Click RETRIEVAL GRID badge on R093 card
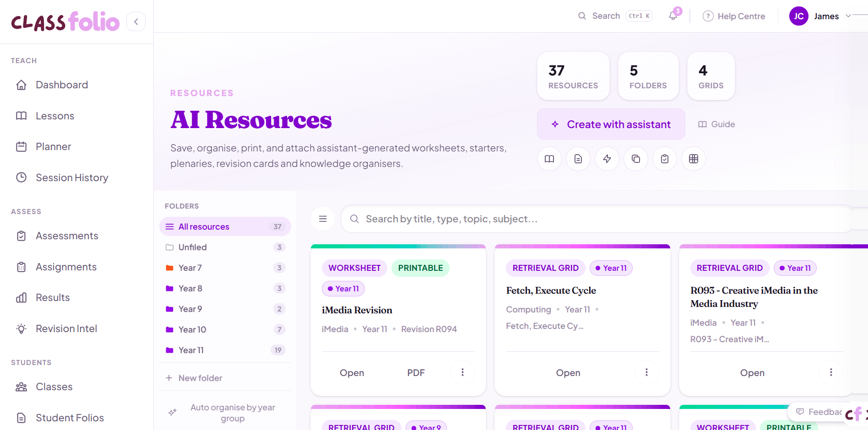 point(730,268)
